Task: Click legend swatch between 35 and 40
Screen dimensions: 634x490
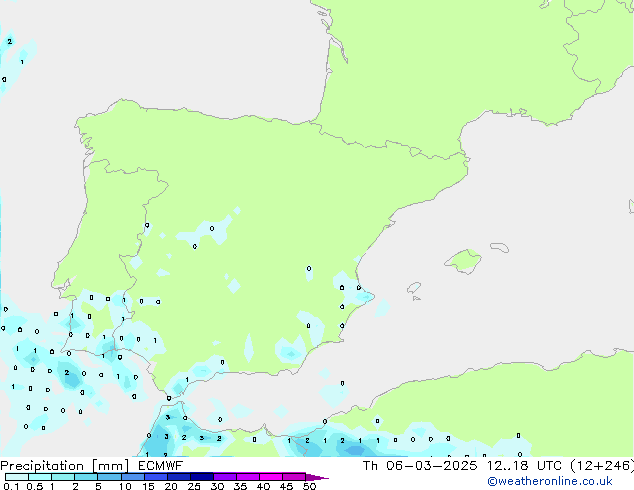Action: pyautogui.click(x=251, y=477)
